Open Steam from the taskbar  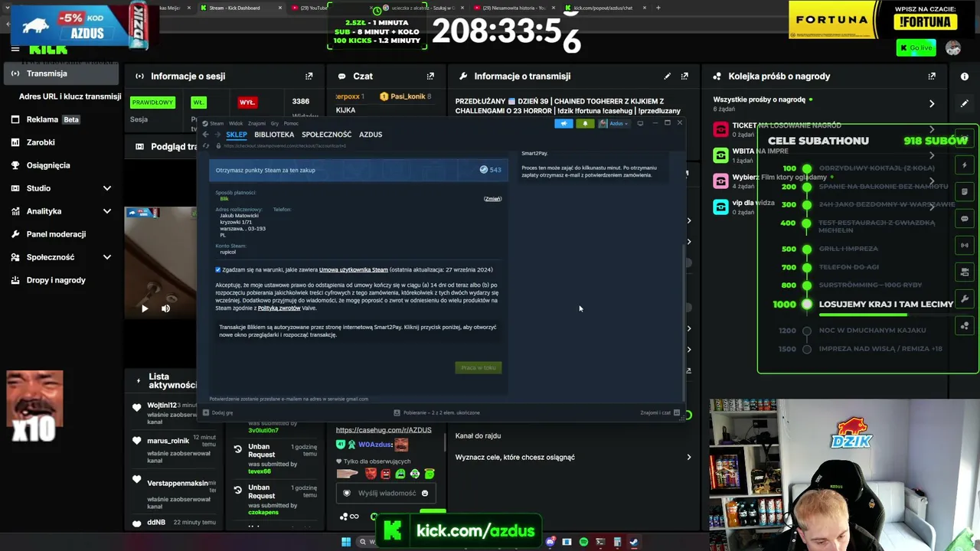pyautogui.click(x=634, y=542)
